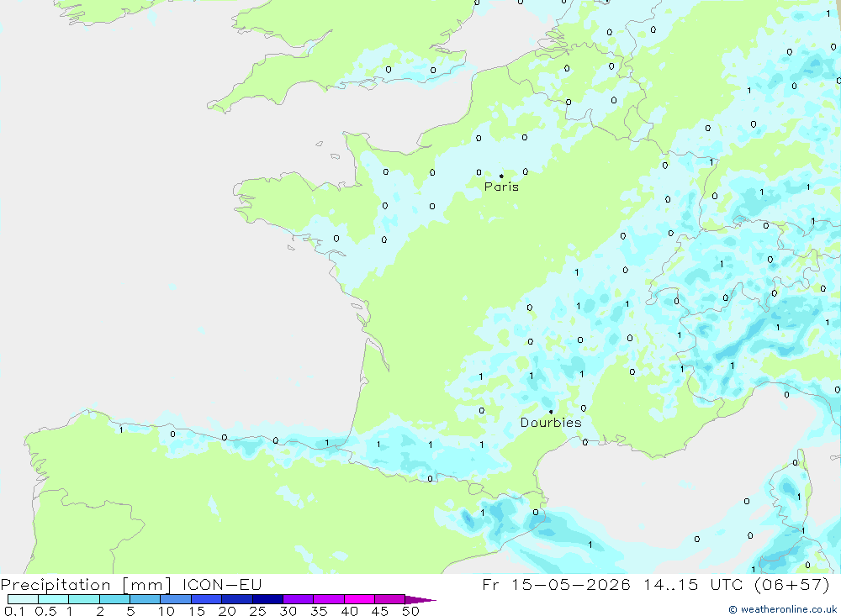Click the 'Precipitation [mm]' title text
841x616 pixels.
(86, 584)
